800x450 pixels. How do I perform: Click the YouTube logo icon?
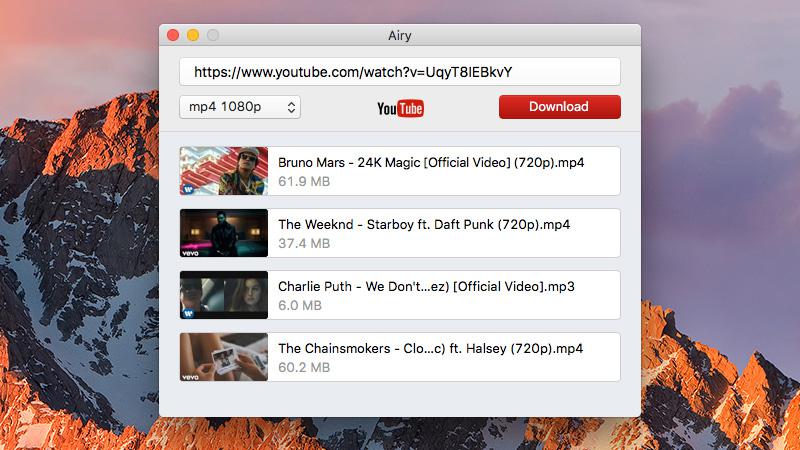401,108
